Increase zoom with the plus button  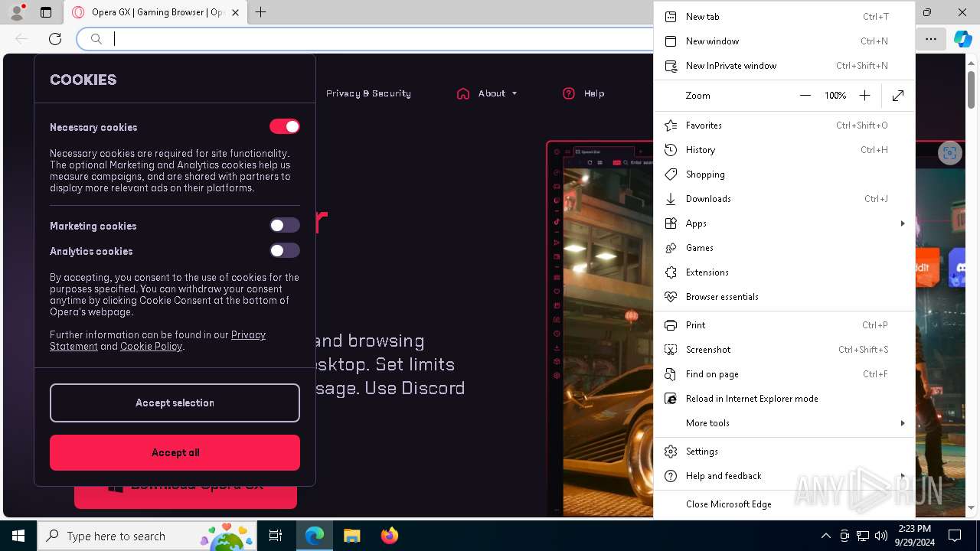point(864,96)
